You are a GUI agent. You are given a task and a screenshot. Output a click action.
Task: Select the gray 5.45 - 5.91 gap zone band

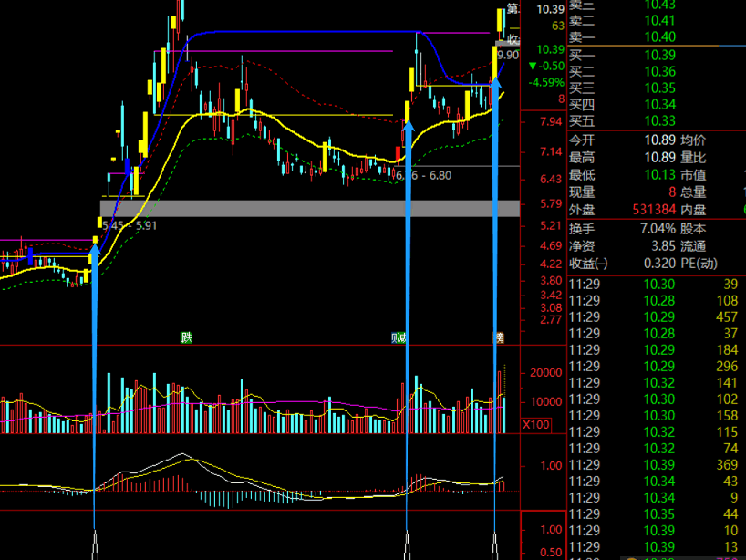coord(310,208)
